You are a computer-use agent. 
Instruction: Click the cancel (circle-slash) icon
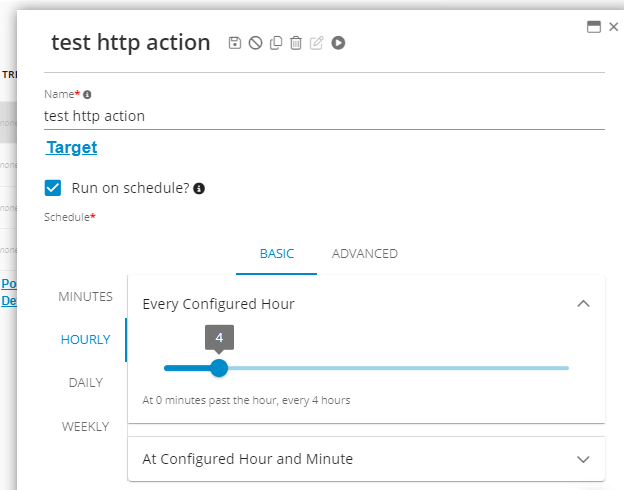coord(255,43)
